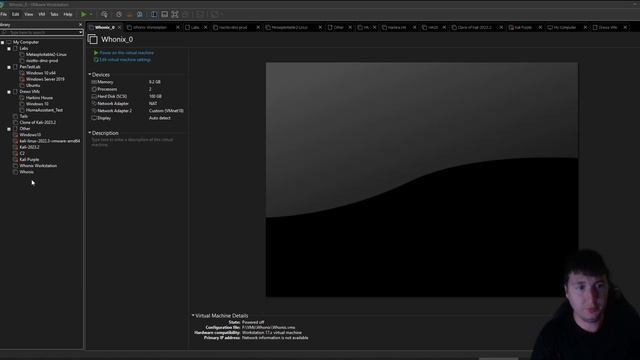Collapse the Devices section

coord(89,74)
